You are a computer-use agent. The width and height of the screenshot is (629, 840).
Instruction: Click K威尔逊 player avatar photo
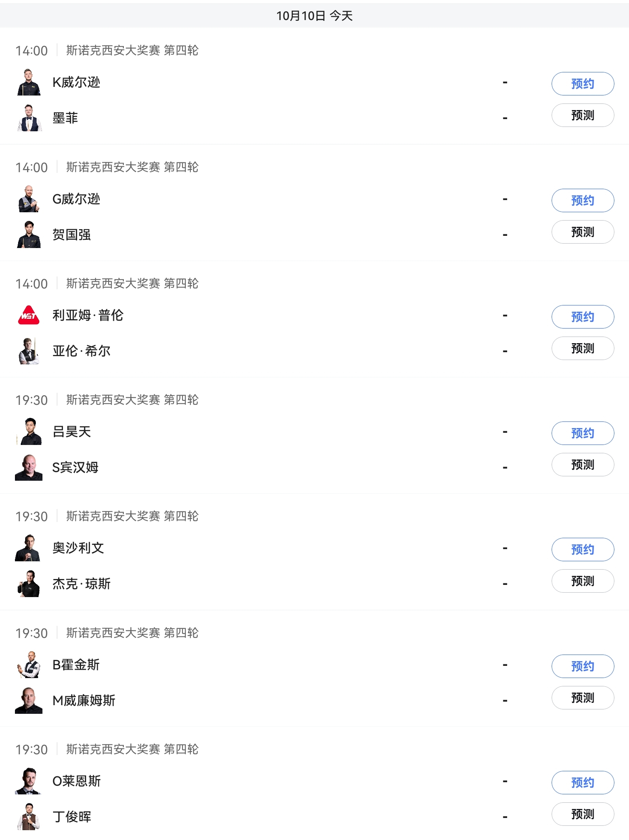(x=29, y=83)
